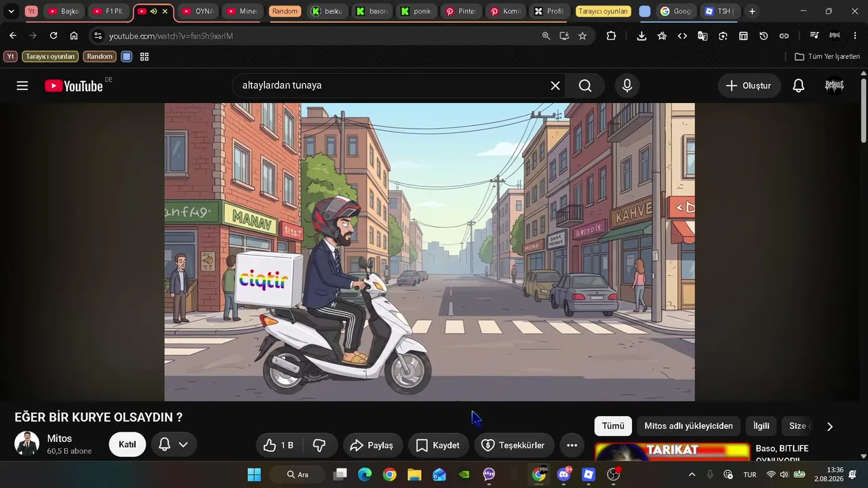Like the video (1 B)
Viewport: 868px width, 488px height.
click(x=279, y=445)
